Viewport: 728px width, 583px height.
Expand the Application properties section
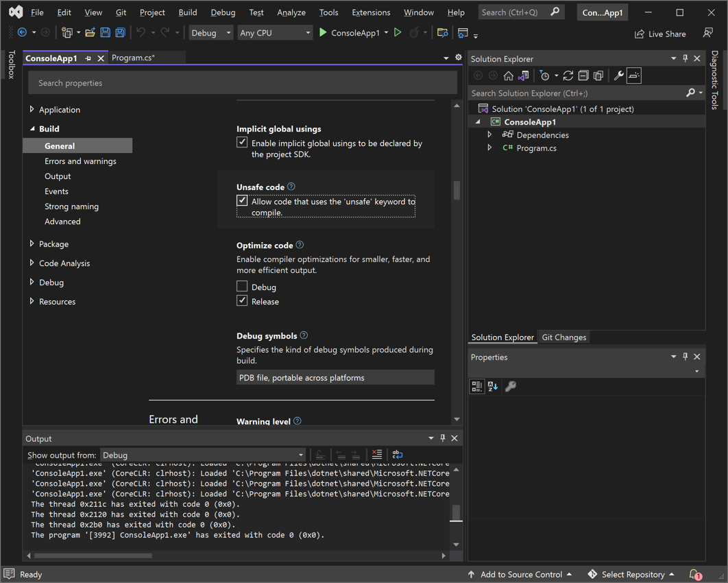point(32,109)
